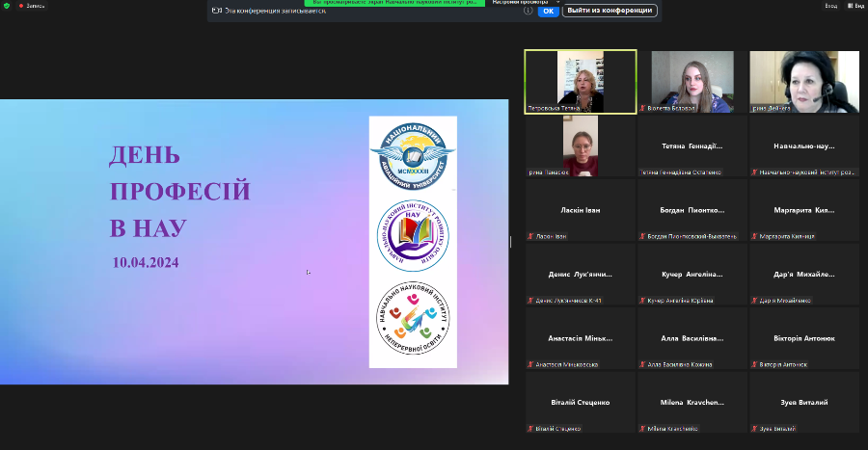
Task: Click Эта конференция записывается notice text
Action: [275, 11]
